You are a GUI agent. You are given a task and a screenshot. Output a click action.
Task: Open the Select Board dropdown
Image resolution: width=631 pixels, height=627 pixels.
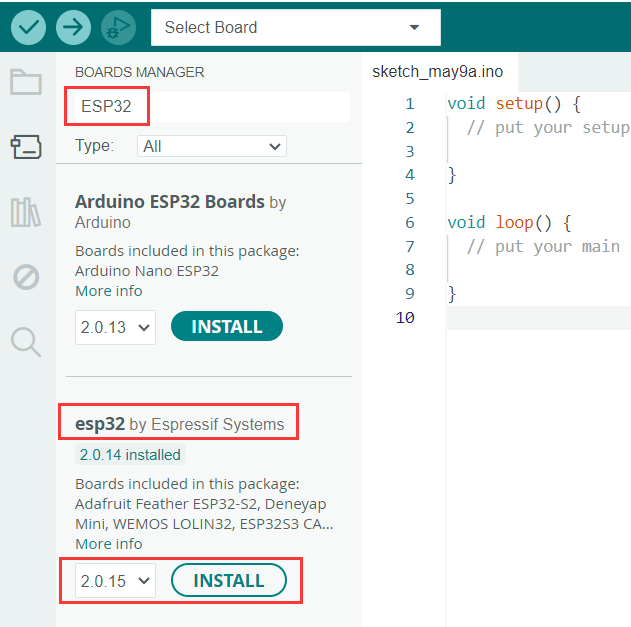click(x=295, y=27)
